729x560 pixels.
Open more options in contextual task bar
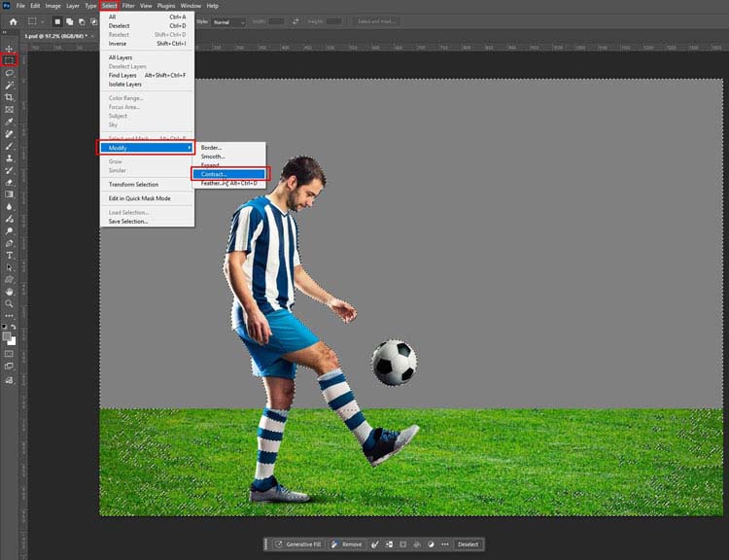[445, 544]
